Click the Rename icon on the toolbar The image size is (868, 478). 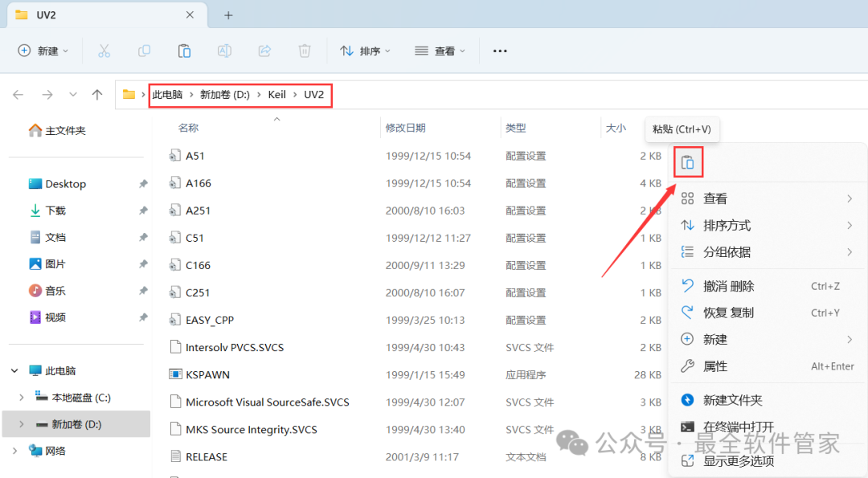[x=224, y=50]
